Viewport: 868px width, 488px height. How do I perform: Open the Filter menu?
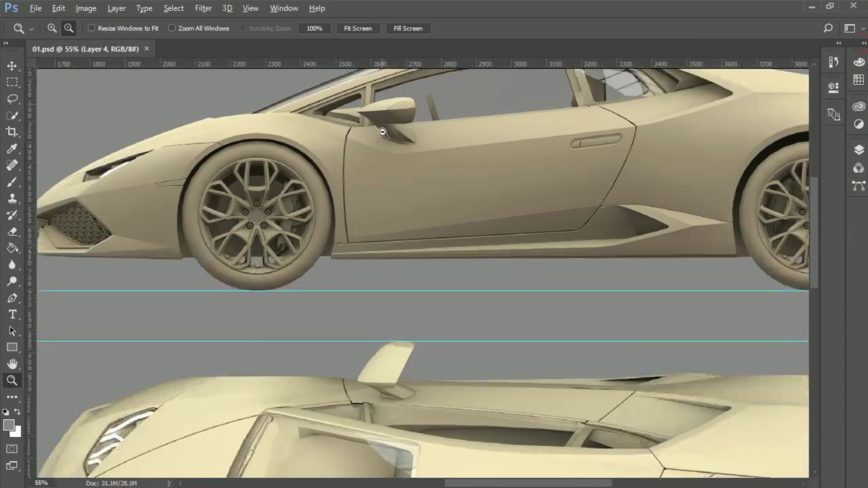coord(203,8)
